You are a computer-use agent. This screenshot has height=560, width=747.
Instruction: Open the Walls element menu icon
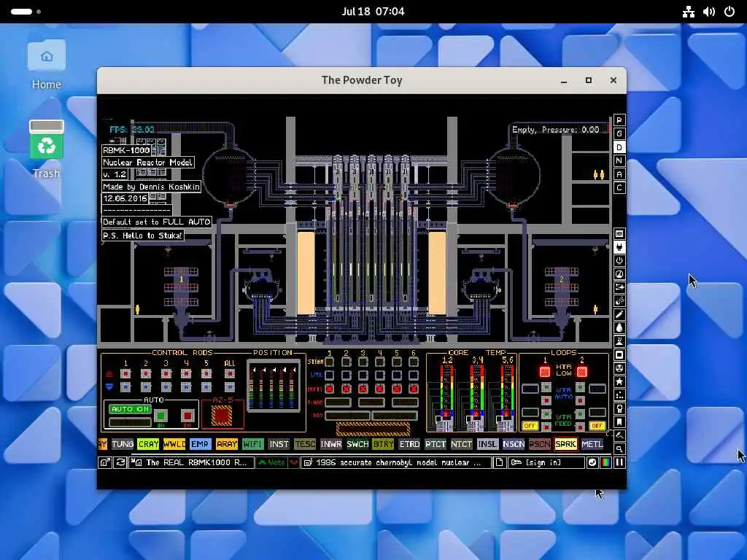point(619,234)
